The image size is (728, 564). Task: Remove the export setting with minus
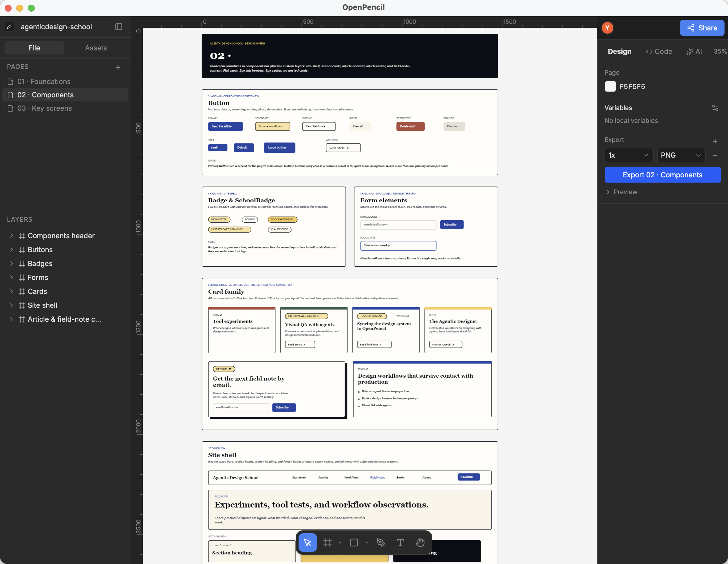pyautogui.click(x=715, y=155)
